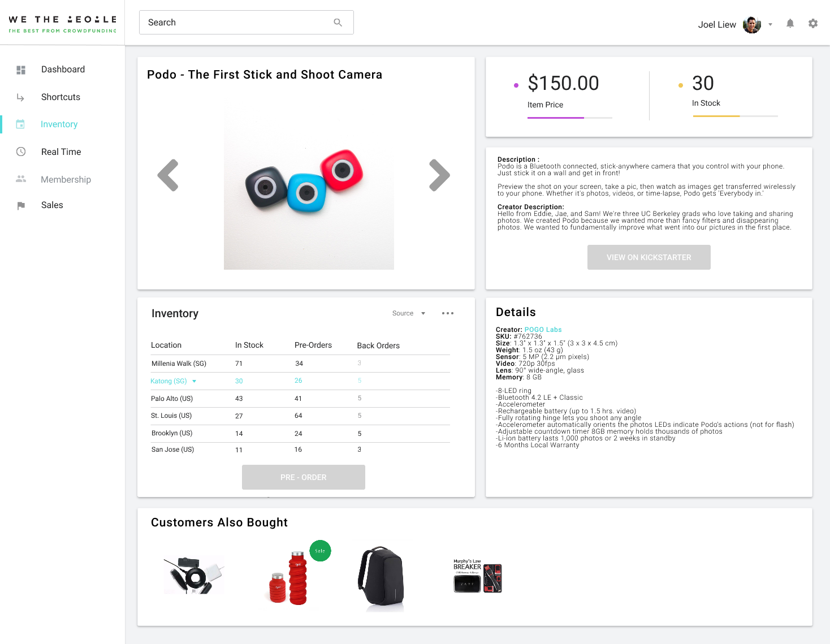
Task: Click the Back Orders column header
Action: click(378, 346)
